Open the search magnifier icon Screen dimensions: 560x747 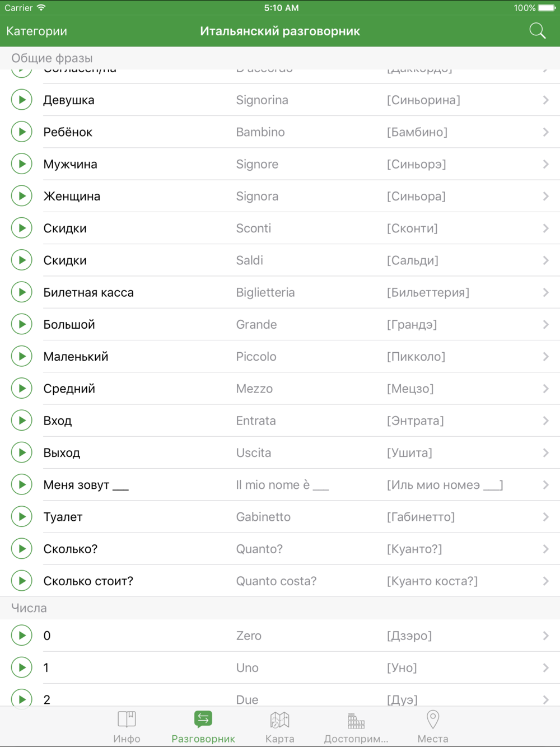(538, 31)
